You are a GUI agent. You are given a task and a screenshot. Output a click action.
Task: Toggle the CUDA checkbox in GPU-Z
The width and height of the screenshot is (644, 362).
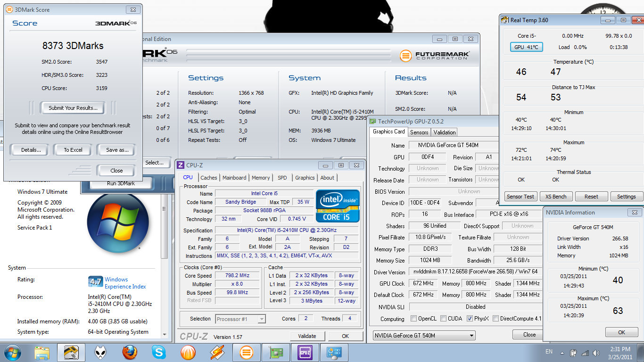click(443, 319)
